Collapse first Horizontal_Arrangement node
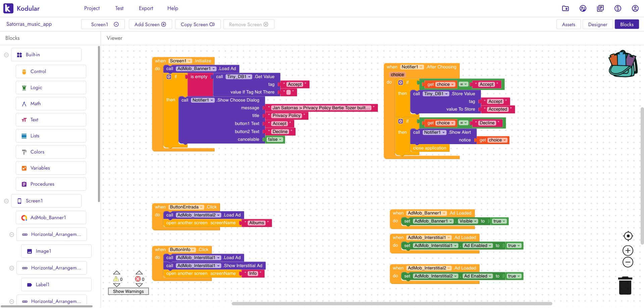Image resolution: width=644 pixels, height=308 pixels. click(12, 235)
